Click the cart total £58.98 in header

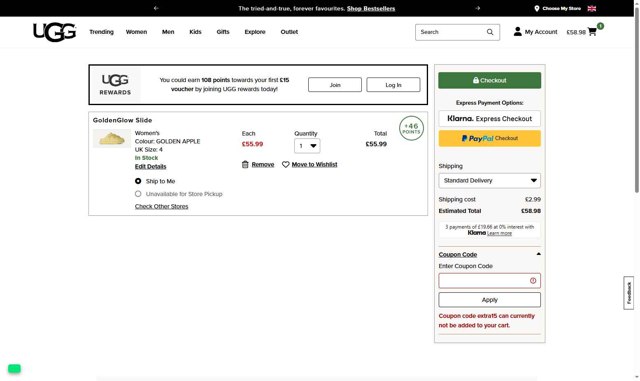click(576, 32)
